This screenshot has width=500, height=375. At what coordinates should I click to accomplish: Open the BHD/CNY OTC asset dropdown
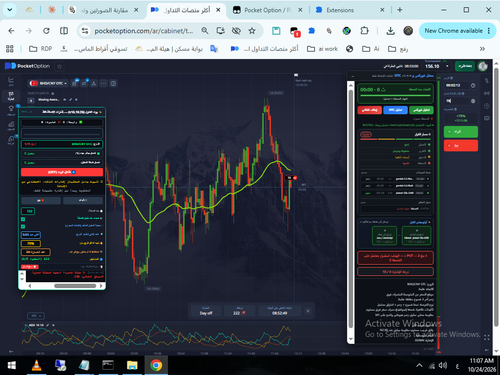48,83
